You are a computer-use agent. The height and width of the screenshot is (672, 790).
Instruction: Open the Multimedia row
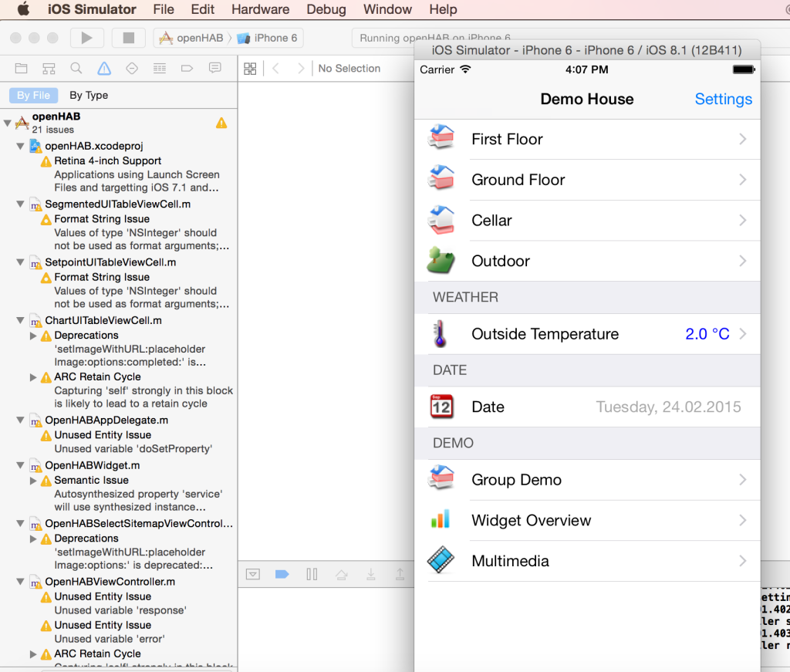coord(587,561)
